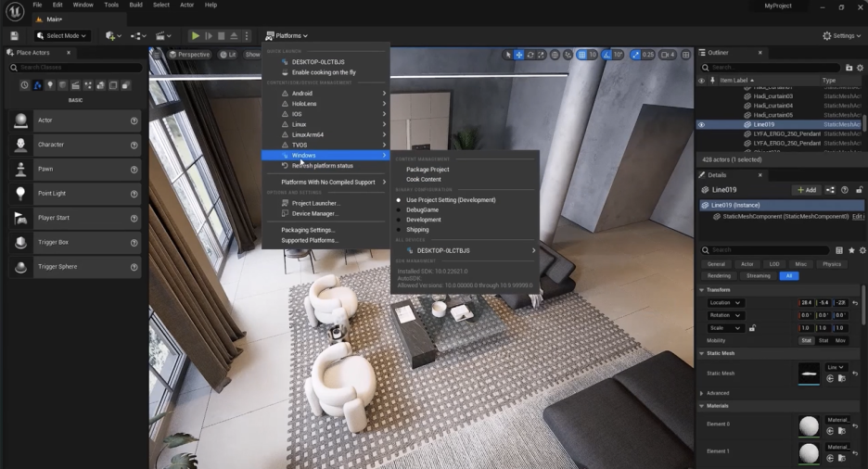The width and height of the screenshot is (868, 469).
Task: Open the Platforms dropdown
Action: click(x=287, y=36)
